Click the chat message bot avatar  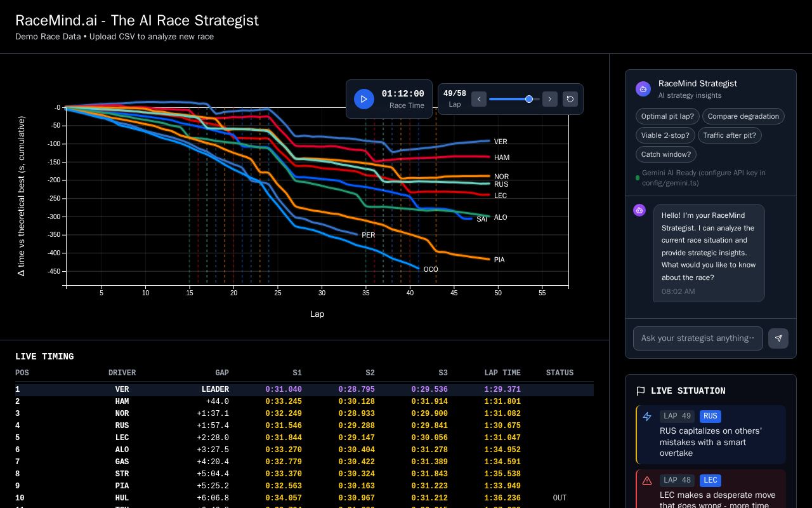[x=639, y=210]
